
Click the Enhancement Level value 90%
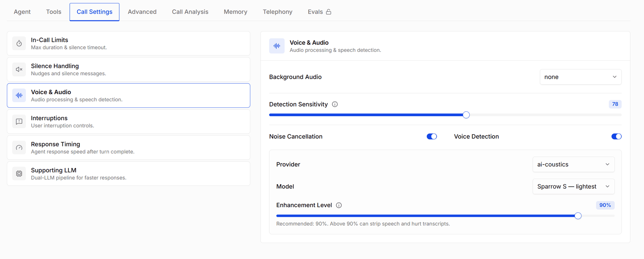coord(605,205)
